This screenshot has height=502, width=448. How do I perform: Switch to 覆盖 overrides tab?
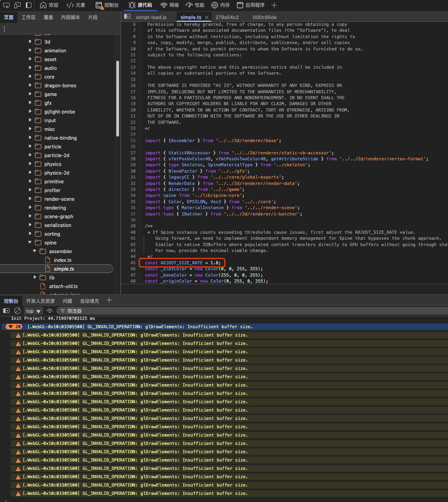coord(48,17)
